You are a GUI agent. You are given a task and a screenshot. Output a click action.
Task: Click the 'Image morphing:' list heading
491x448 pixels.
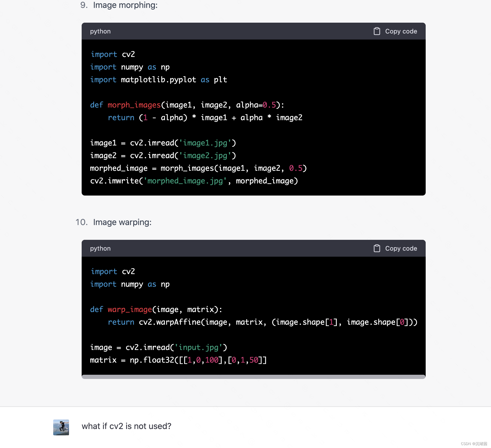125,5
